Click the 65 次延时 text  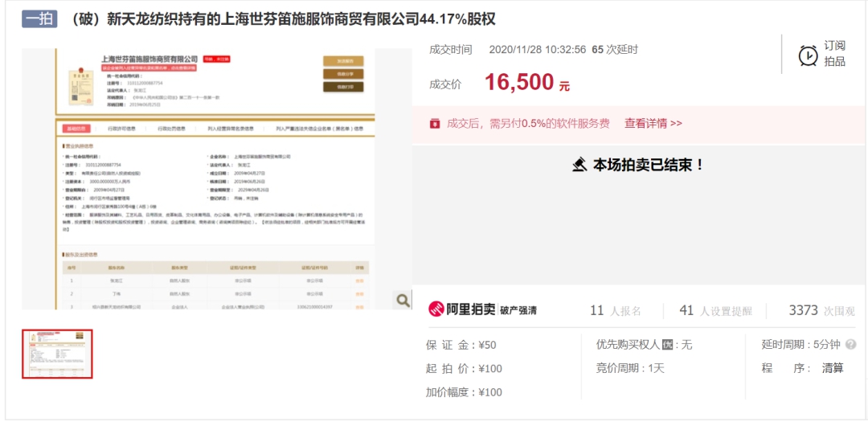tap(615, 49)
